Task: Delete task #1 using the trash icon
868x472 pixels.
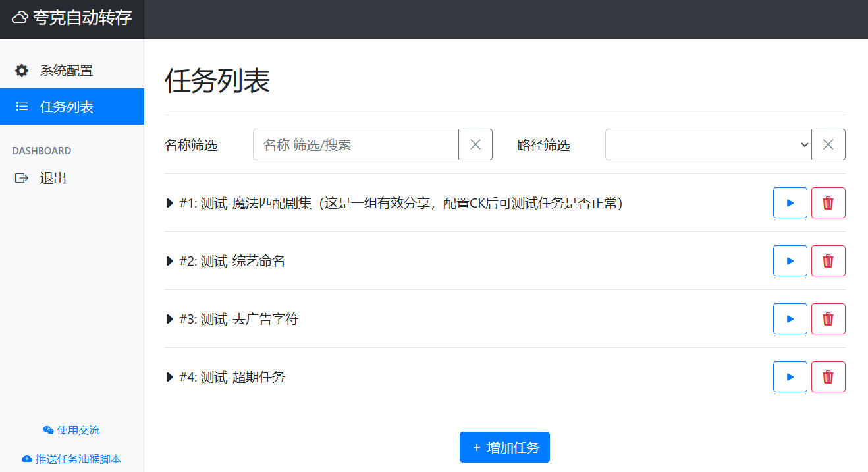Action: tap(828, 203)
